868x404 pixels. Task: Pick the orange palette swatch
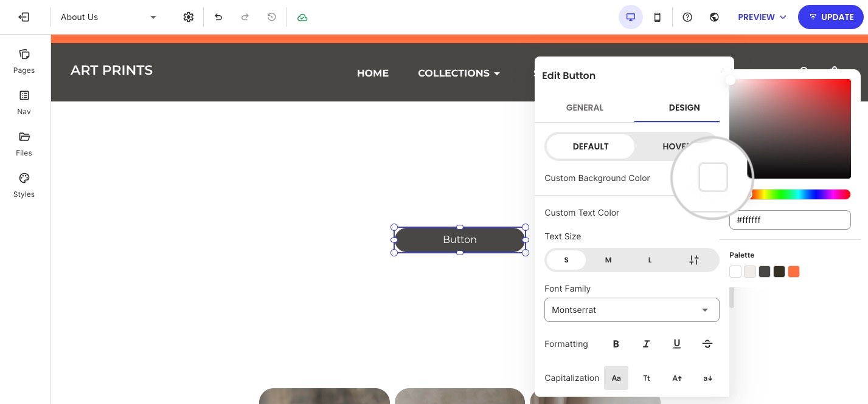(x=794, y=272)
